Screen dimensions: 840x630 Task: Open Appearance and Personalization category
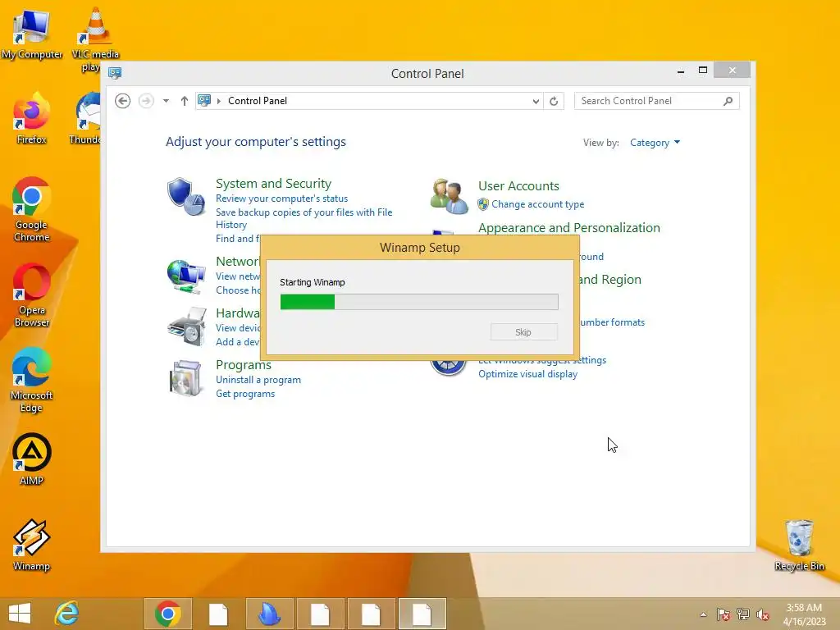[x=569, y=228]
